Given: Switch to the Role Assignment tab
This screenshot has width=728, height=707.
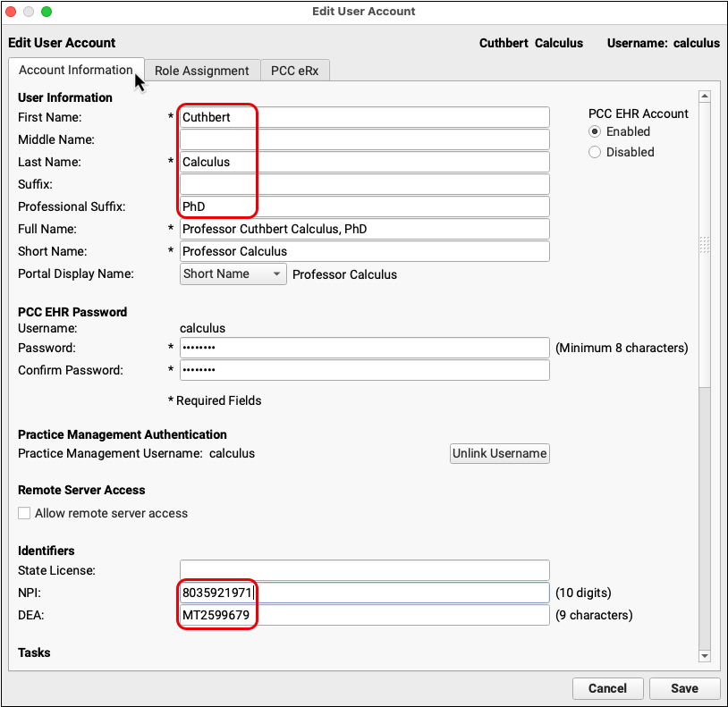Looking at the screenshot, I should tap(201, 71).
